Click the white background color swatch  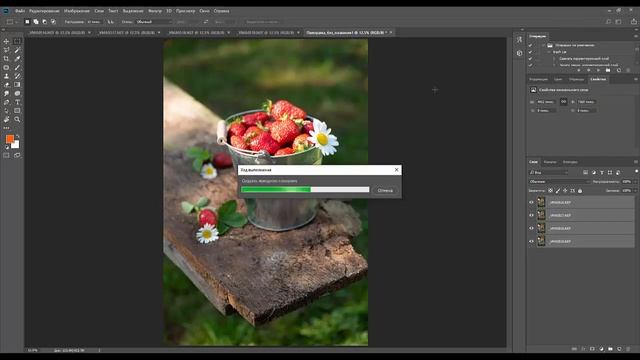click(16, 145)
